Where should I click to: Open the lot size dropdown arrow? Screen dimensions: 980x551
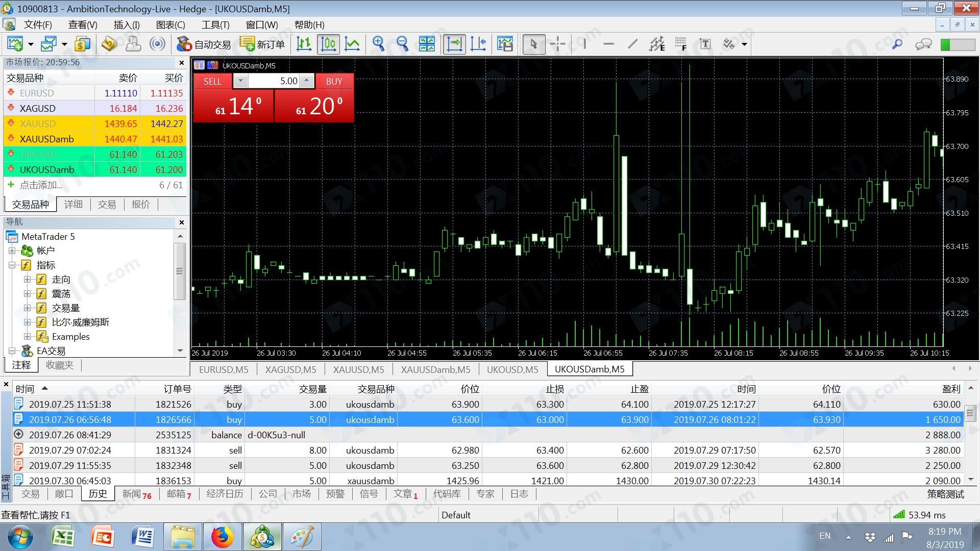click(240, 81)
